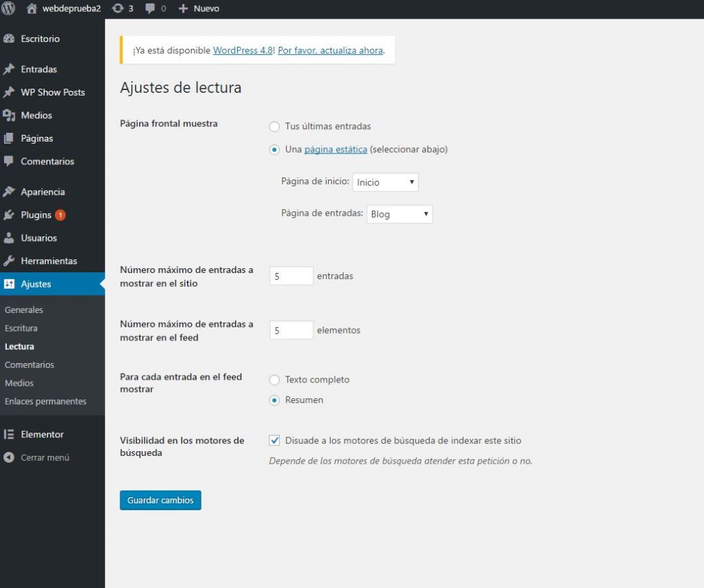704x588 pixels.
Task: Click the Cerrar menú label
Action: pos(45,458)
